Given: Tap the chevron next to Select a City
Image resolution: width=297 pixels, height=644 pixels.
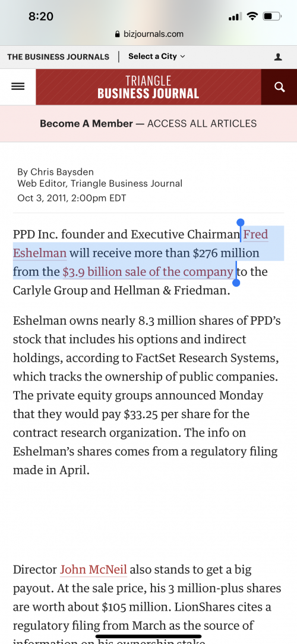Looking at the screenshot, I should (x=182, y=56).
